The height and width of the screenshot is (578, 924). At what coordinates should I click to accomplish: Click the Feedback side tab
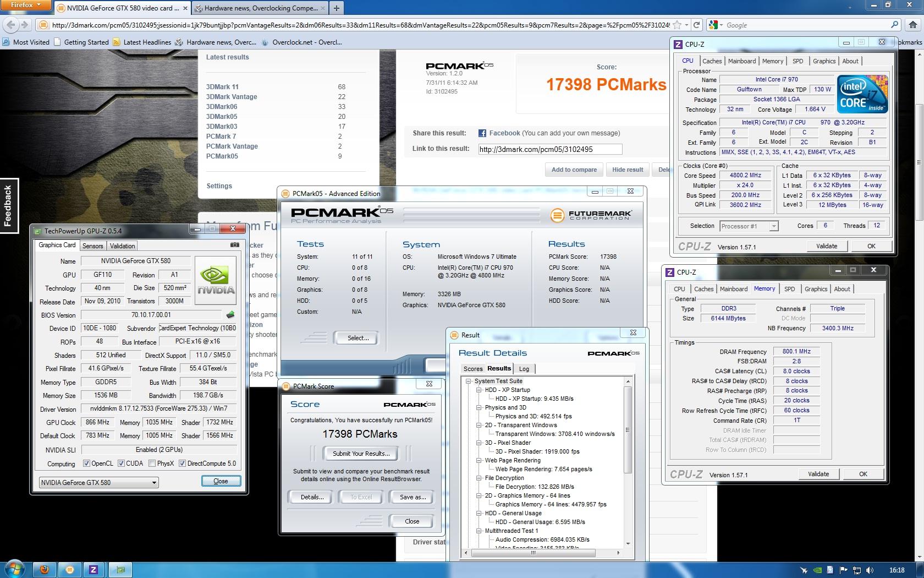pyautogui.click(x=8, y=205)
